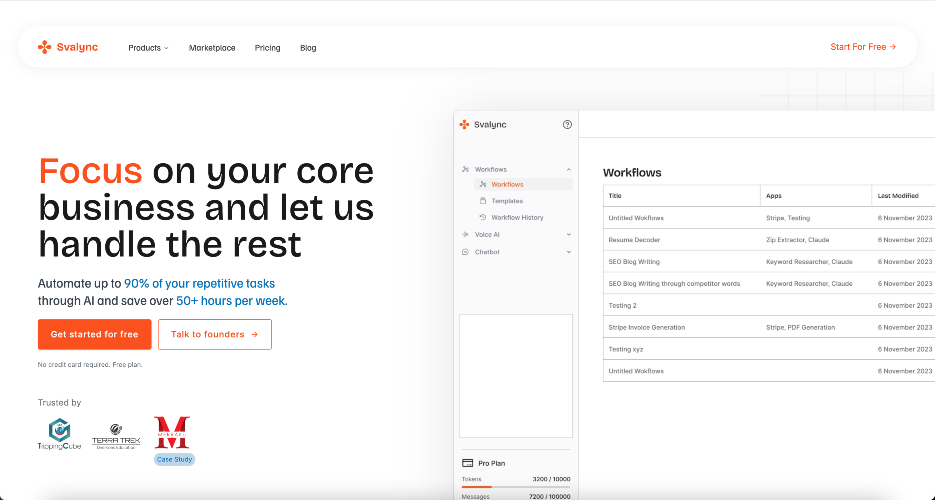Open the Case Study badge
This screenshot has width=935, height=500.
point(174,459)
